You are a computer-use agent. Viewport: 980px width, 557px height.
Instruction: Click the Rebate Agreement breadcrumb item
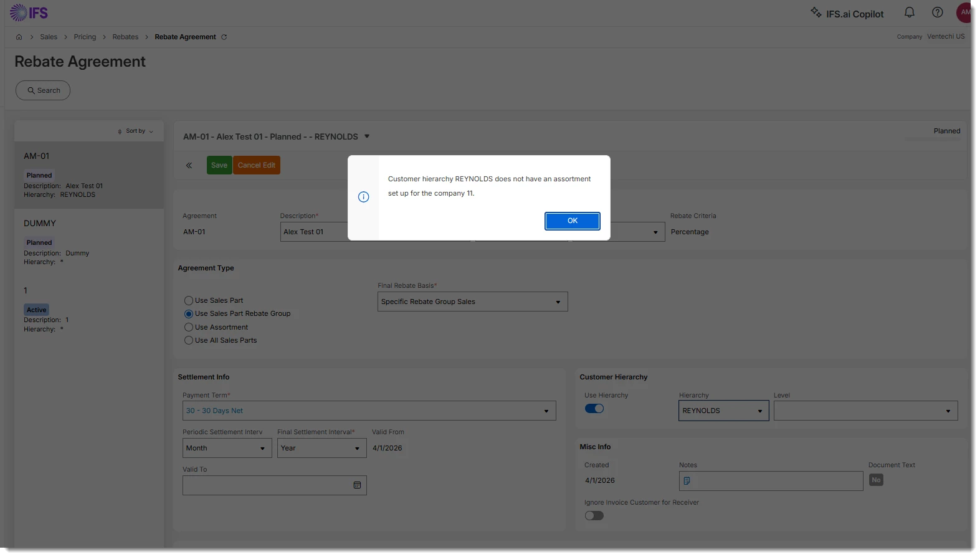point(185,37)
